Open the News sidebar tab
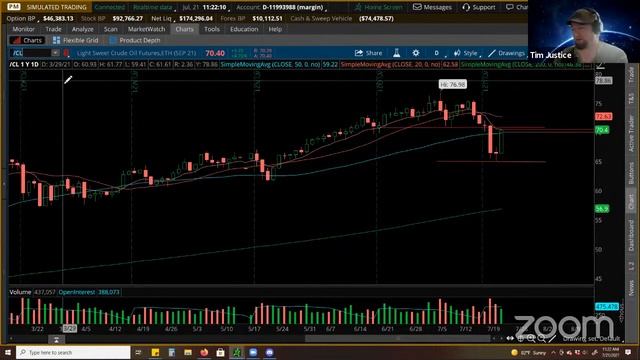 click(x=631, y=287)
